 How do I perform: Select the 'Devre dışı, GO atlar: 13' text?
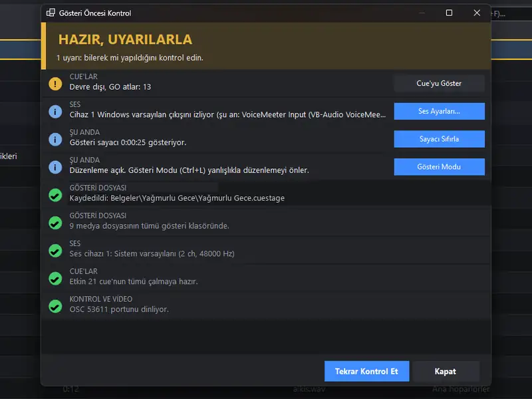click(110, 87)
